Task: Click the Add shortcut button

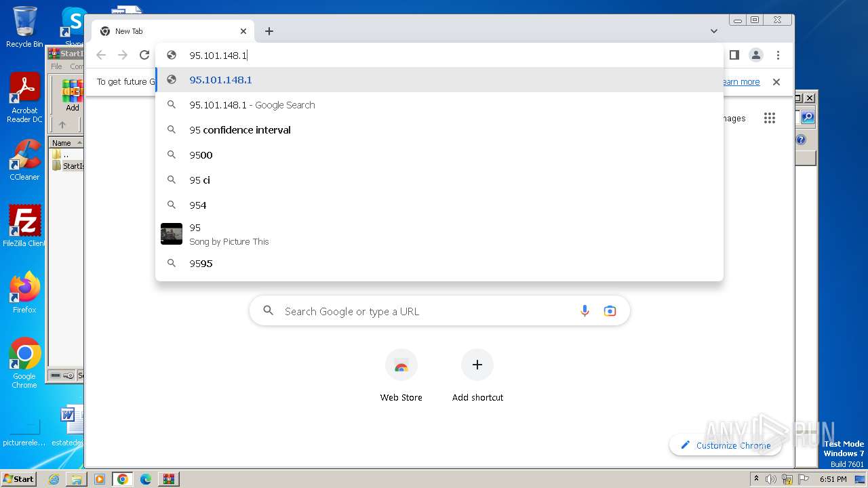Action: 477,376
